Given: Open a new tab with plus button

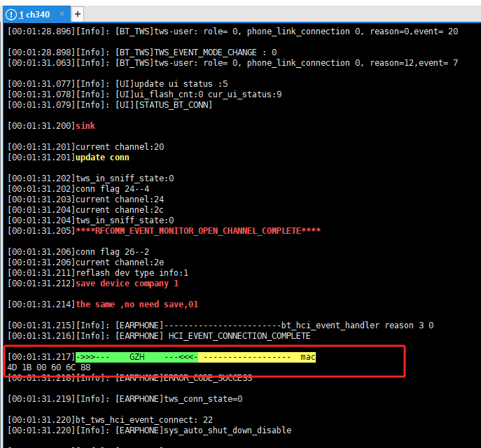Looking at the screenshot, I should pyautogui.click(x=78, y=14).
